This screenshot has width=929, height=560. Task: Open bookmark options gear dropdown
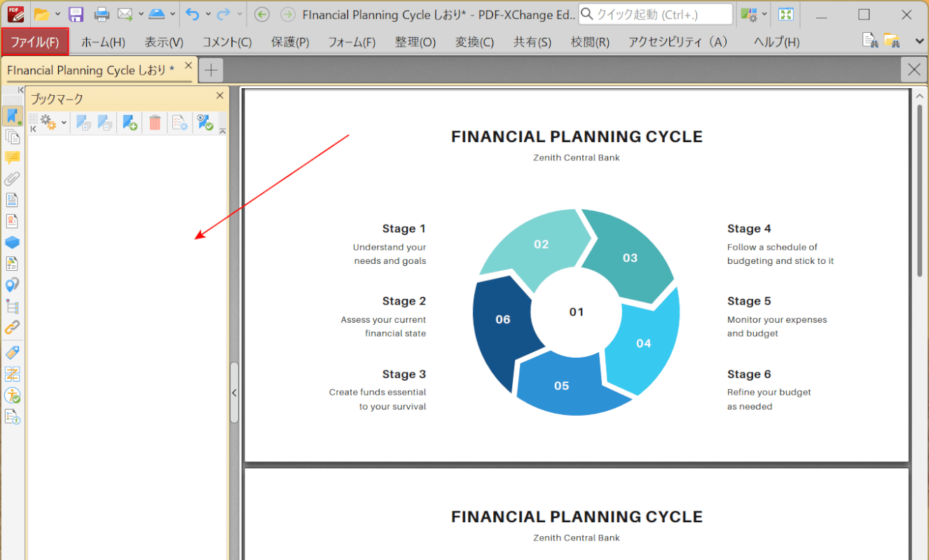pyautogui.click(x=53, y=123)
